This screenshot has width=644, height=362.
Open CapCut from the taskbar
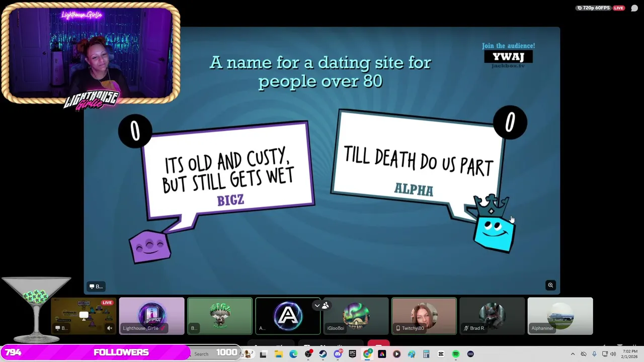[x=441, y=354]
